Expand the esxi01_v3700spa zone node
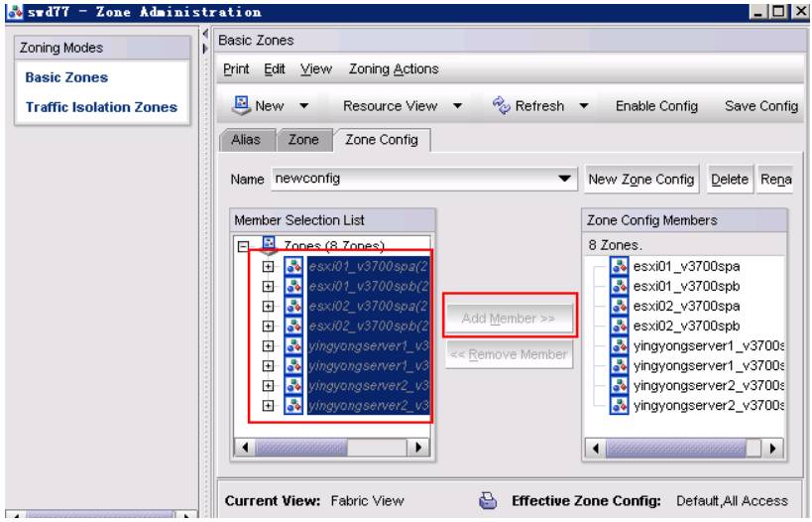This screenshot has width=812, height=522. [x=268, y=266]
